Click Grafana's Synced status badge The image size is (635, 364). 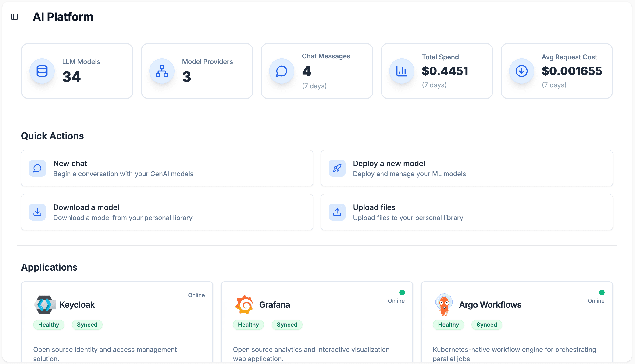[287, 325]
